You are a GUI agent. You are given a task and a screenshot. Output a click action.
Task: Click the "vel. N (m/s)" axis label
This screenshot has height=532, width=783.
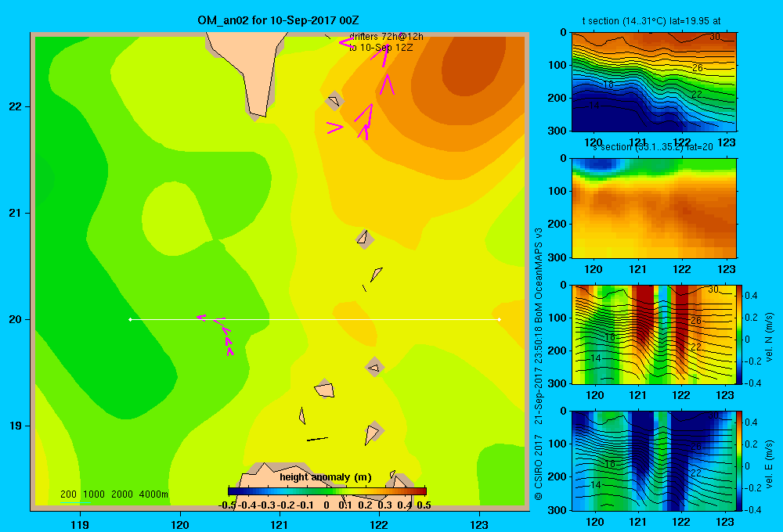[x=770, y=337]
